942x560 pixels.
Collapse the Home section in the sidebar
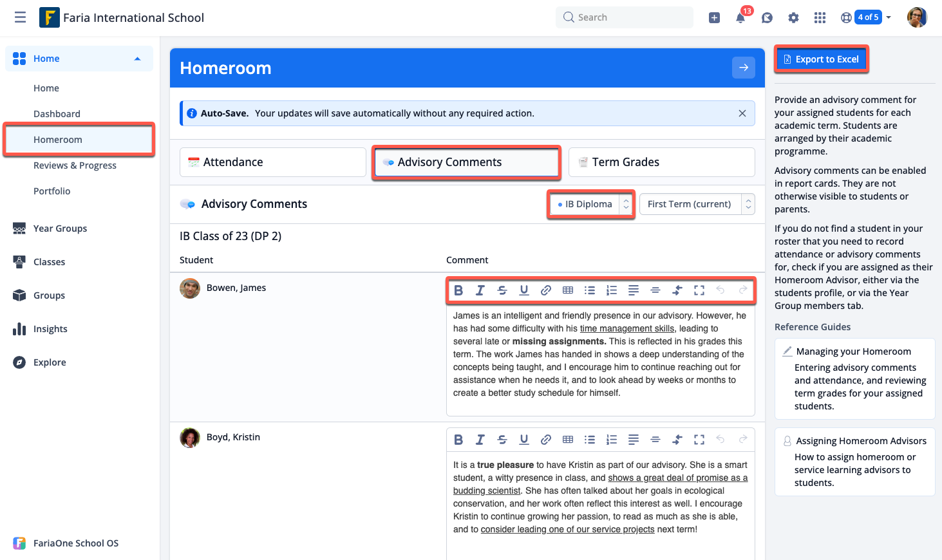137,58
